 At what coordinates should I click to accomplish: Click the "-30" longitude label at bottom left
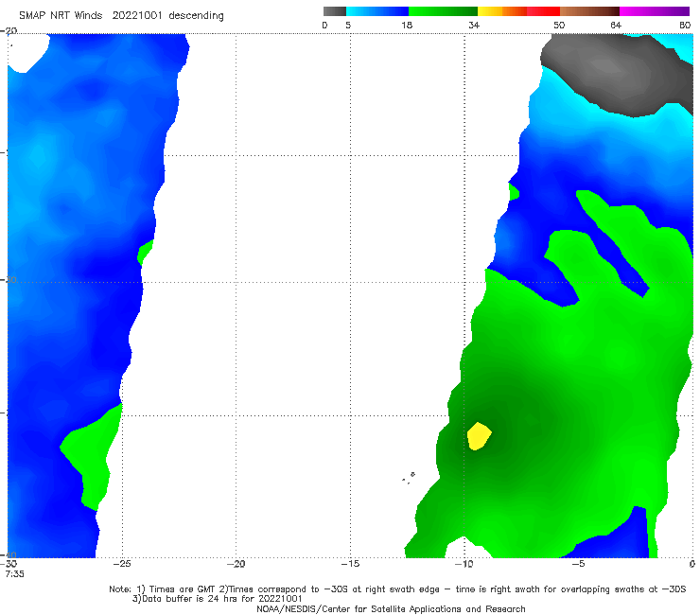pyautogui.click(x=9, y=564)
